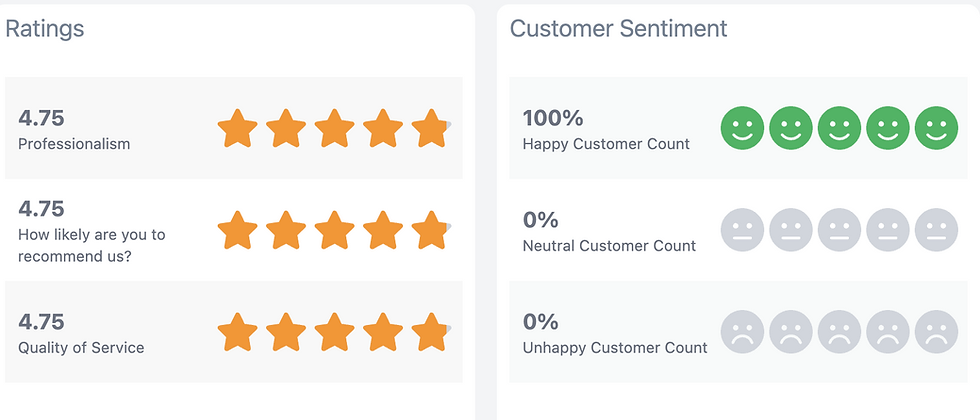980x420 pixels.
Task: Click first green happy face icon
Action: pos(743,128)
